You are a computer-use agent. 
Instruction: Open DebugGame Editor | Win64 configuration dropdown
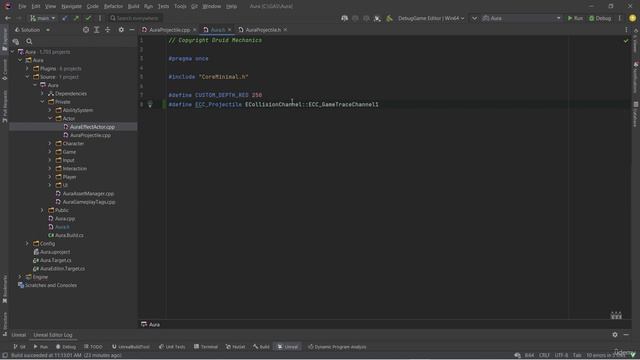tap(431, 18)
